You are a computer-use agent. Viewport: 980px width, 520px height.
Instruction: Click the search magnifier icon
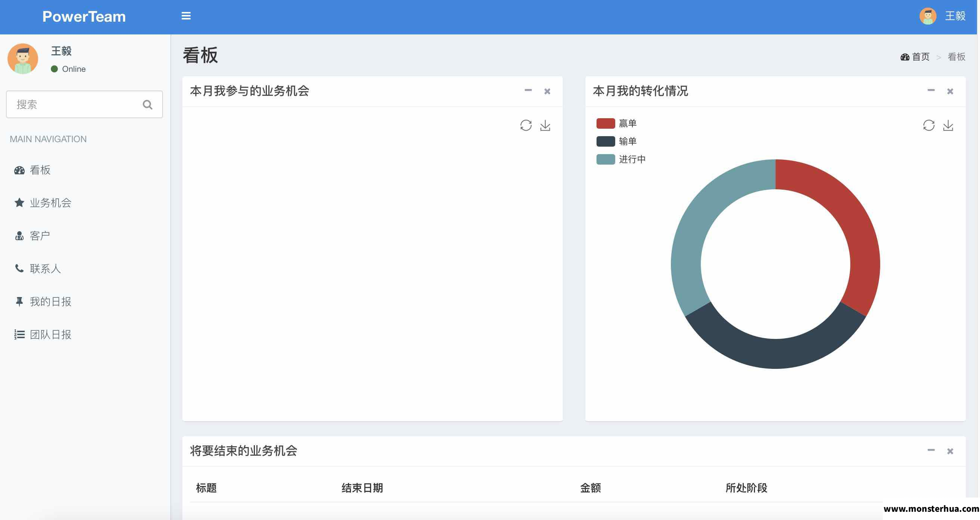pyautogui.click(x=148, y=105)
